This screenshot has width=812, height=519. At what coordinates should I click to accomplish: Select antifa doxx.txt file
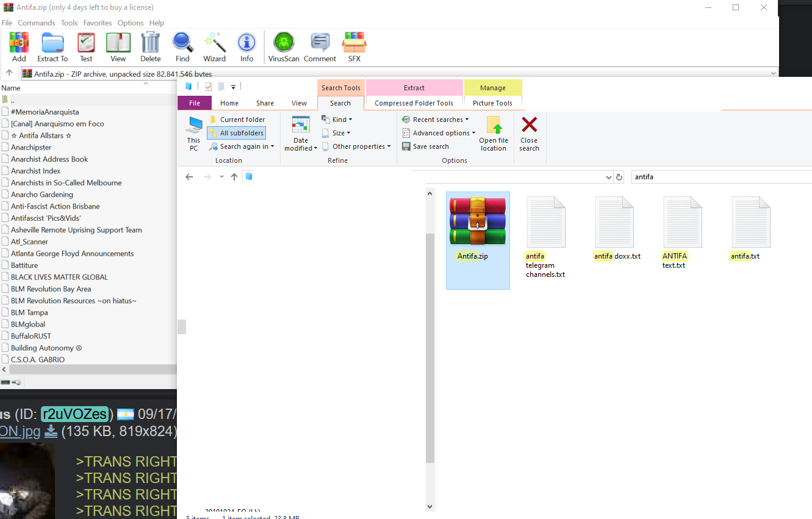click(617, 229)
